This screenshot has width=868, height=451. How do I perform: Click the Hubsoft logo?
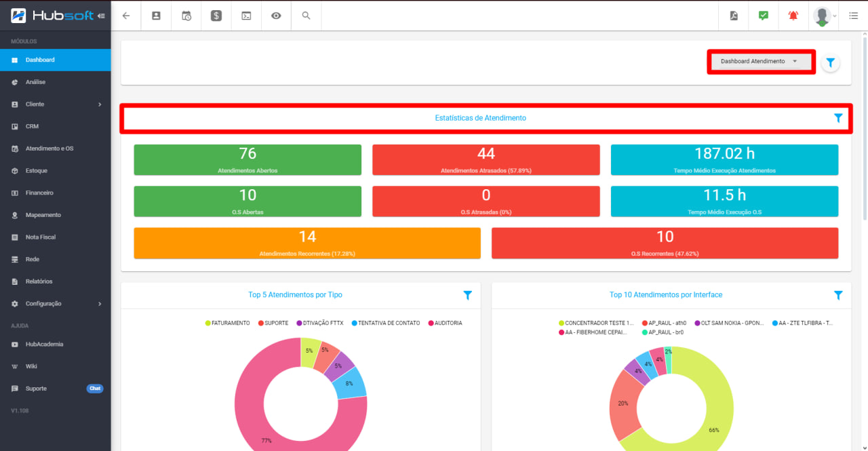(52, 15)
